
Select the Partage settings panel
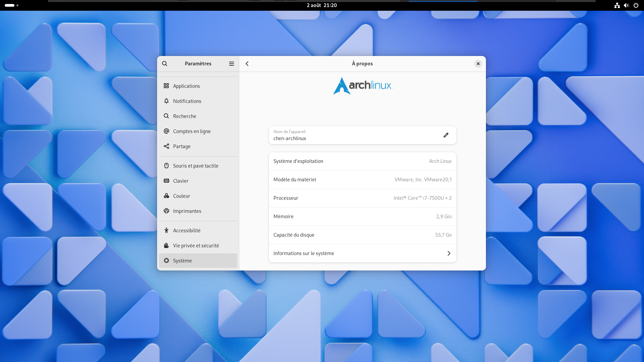pyautogui.click(x=198, y=146)
